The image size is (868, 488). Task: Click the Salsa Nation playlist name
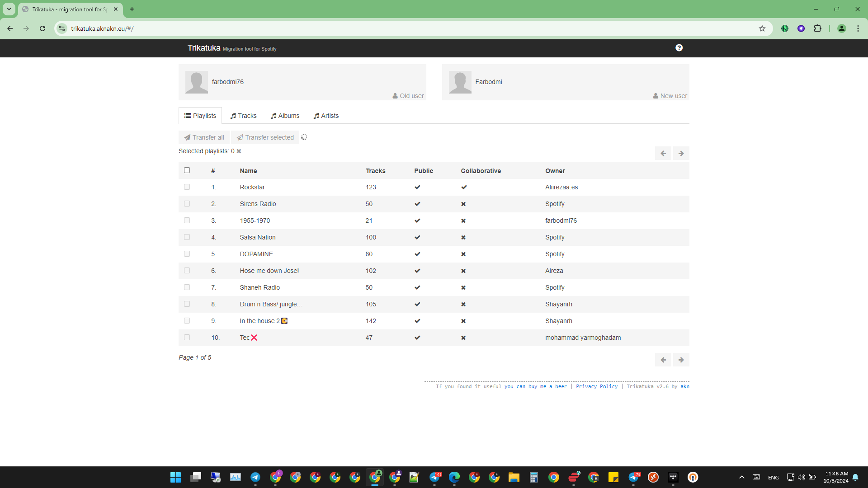[x=258, y=237]
